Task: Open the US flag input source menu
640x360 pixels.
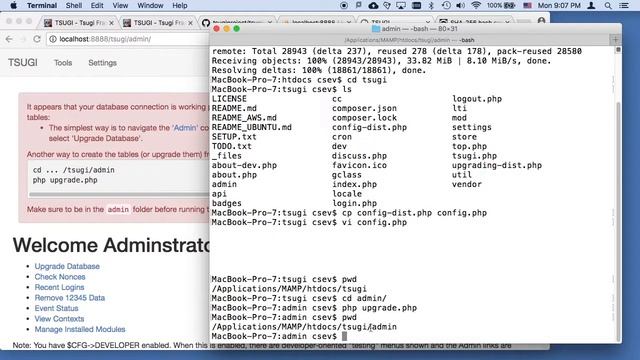Action: 527,5
